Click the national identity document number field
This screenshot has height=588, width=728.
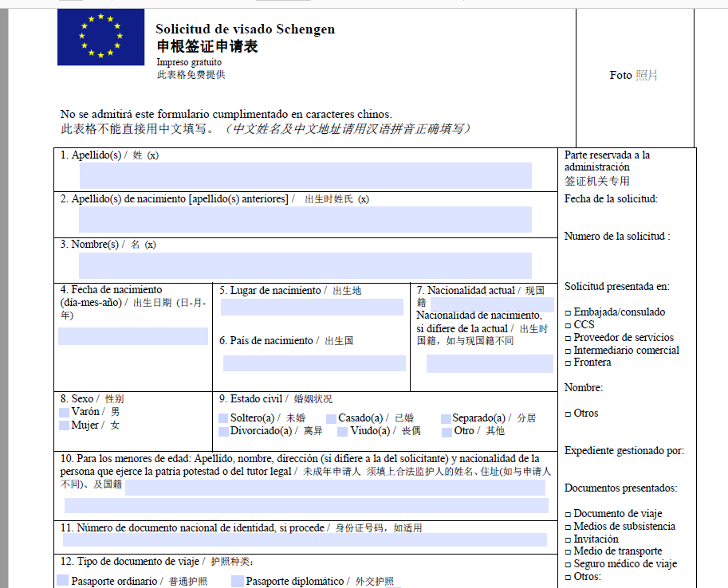(305, 539)
